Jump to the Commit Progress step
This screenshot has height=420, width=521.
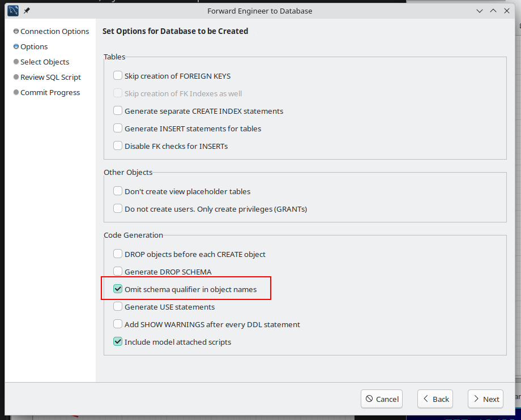50,93
